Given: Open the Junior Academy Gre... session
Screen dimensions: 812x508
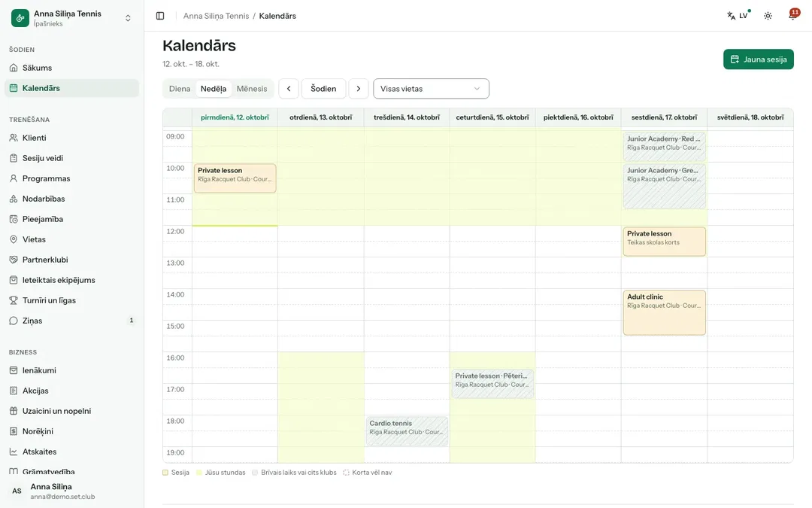Looking at the screenshot, I should tap(665, 186).
